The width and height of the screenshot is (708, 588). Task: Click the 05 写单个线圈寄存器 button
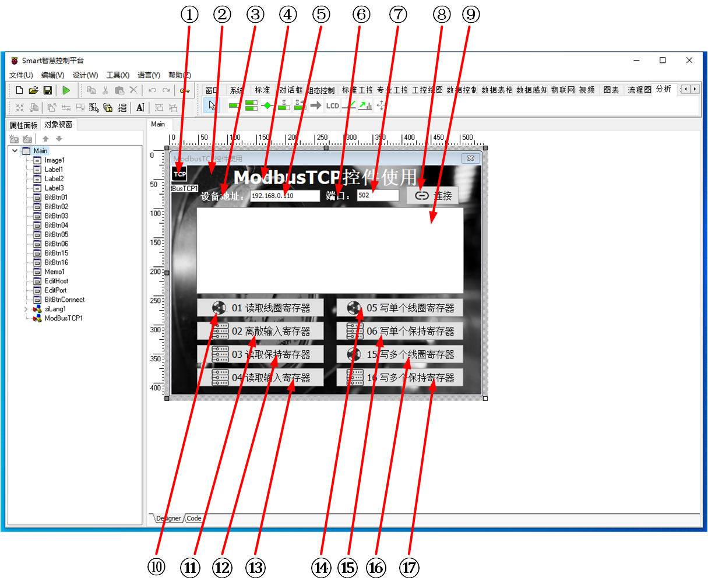click(400, 308)
